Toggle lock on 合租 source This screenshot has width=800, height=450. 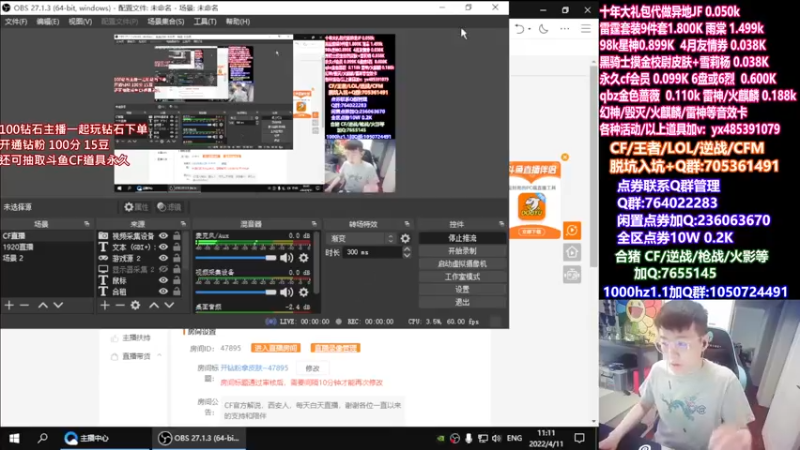tap(177, 291)
